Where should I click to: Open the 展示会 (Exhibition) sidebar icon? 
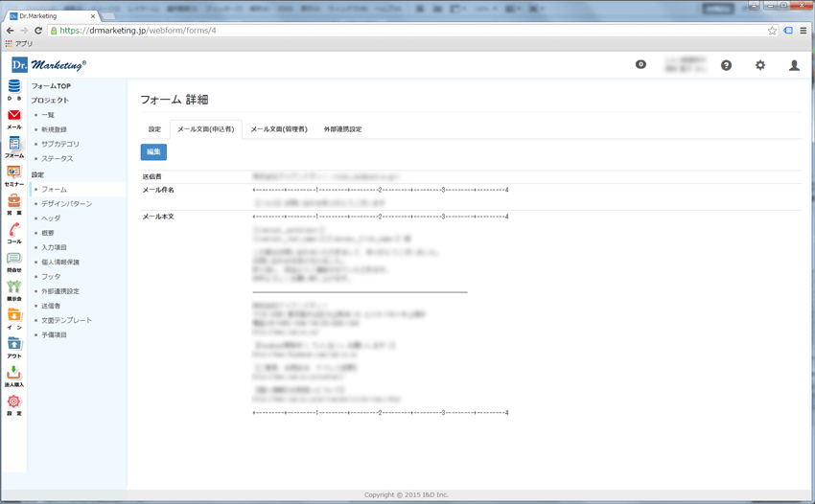13,289
